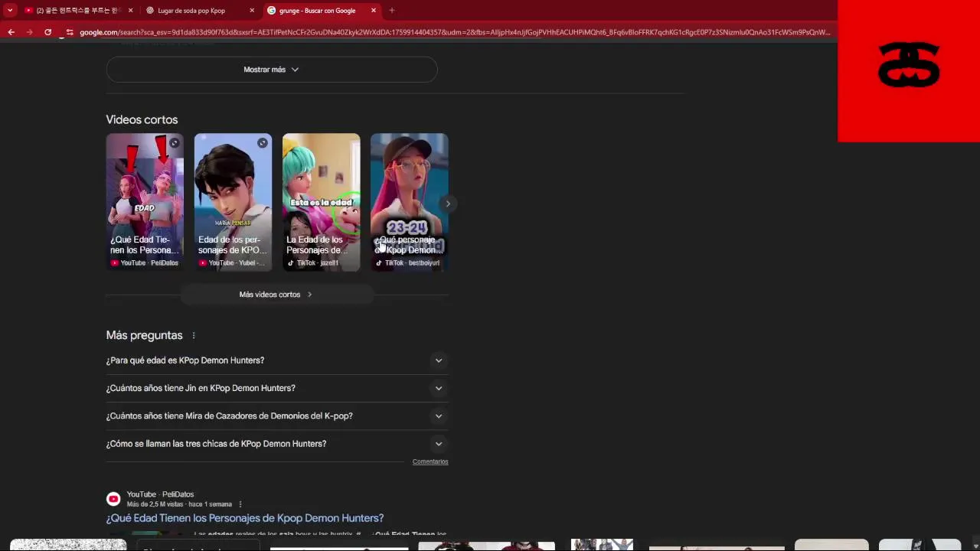Click the Videos cortos heading
980x551 pixels.
pyautogui.click(x=142, y=120)
